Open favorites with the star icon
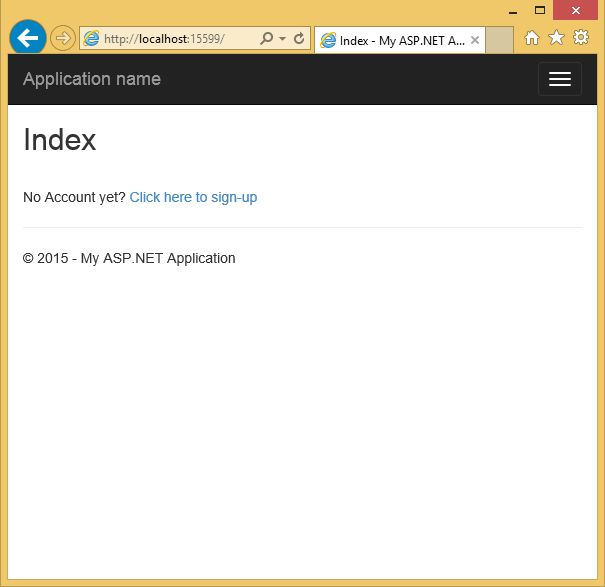Screen dimensions: 605x587 click(556, 38)
